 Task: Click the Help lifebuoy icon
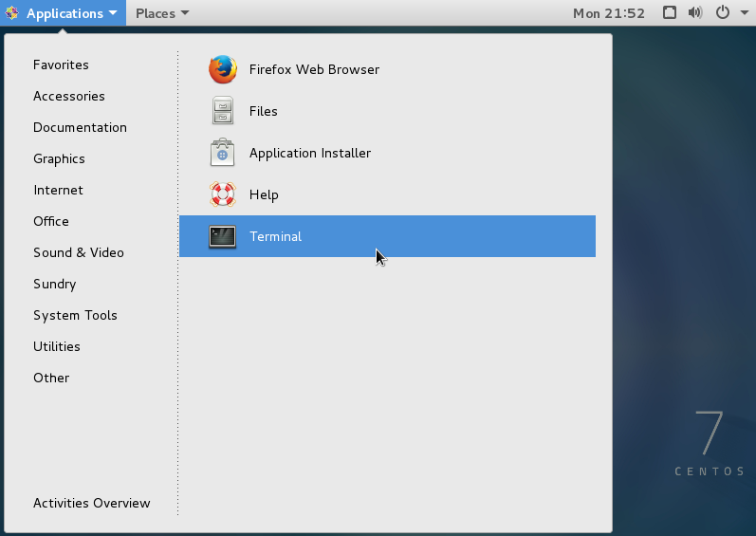click(222, 194)
